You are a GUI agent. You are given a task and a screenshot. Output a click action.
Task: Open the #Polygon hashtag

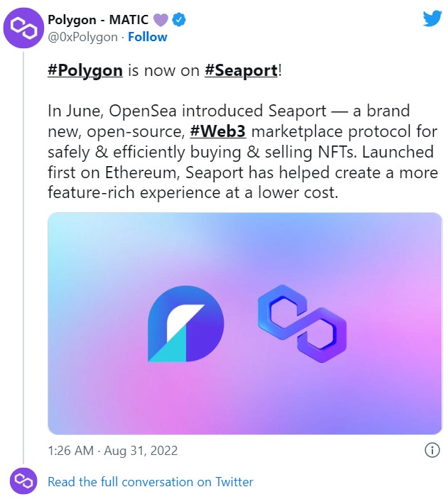pos(85,72)
